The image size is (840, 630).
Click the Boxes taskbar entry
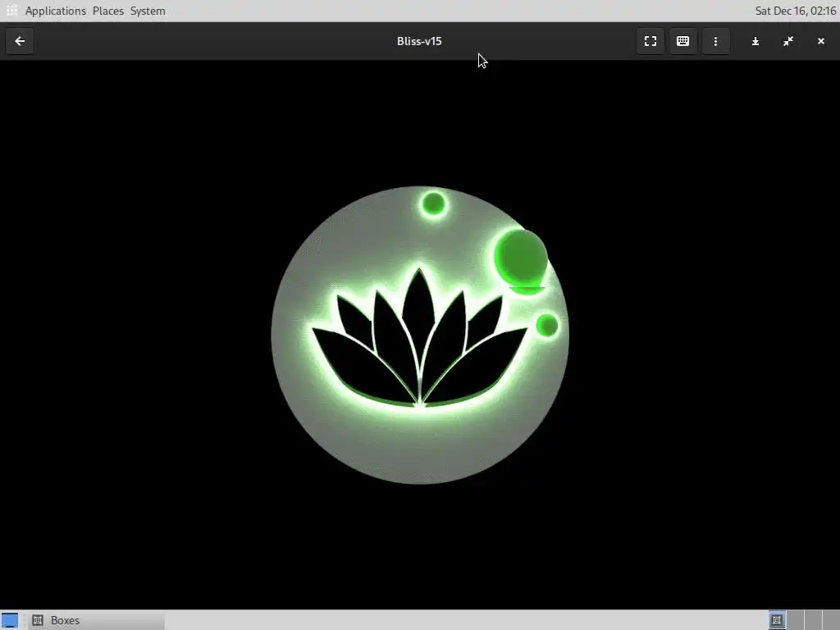[x=97, y=620]
